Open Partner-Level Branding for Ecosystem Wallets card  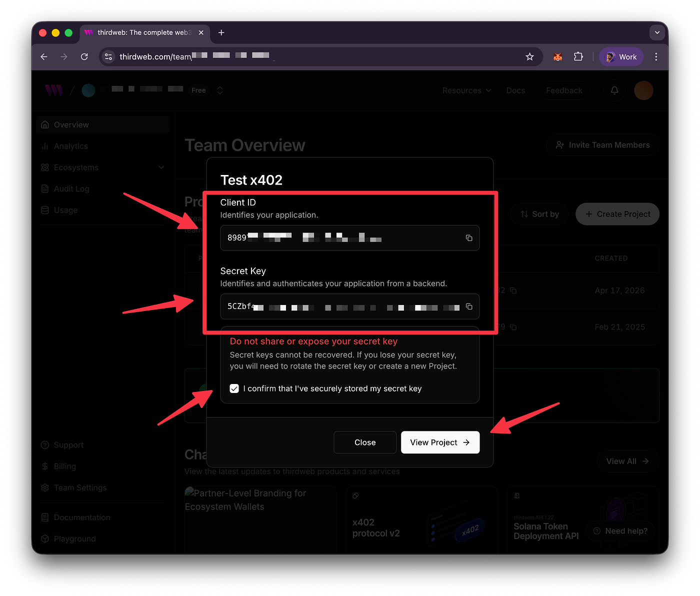pyautogui.click(x=260, y=520)
